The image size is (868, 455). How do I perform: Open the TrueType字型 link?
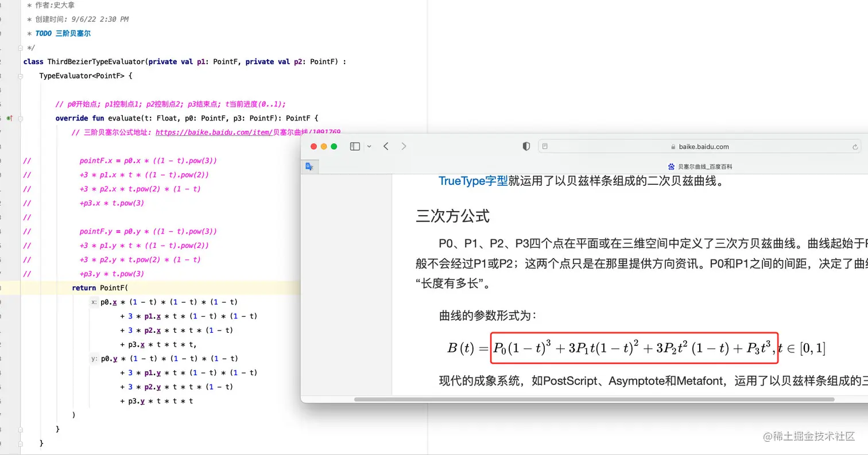tap(473, 181)
